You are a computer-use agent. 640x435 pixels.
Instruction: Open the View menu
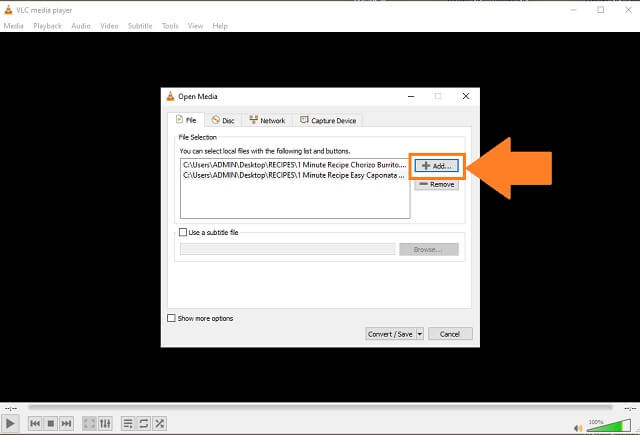(x=195, y=26)
